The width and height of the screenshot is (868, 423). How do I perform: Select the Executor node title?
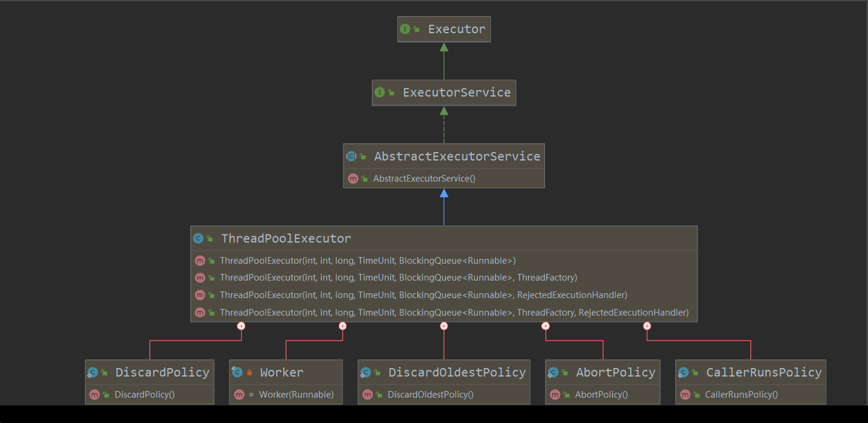click(x=456, y=29)
